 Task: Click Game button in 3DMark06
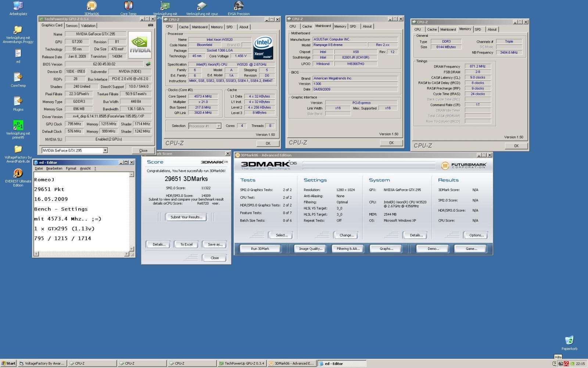point(471,249)
